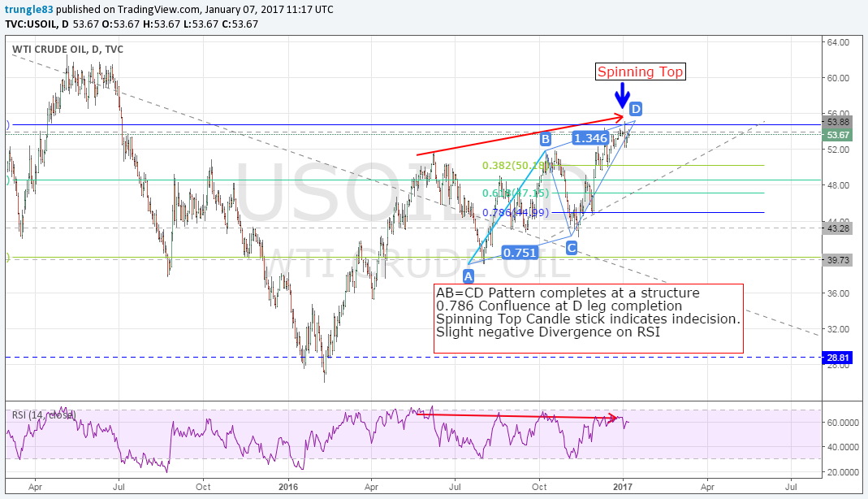Click the 40.0000 RSI scale value

(844, 447)
